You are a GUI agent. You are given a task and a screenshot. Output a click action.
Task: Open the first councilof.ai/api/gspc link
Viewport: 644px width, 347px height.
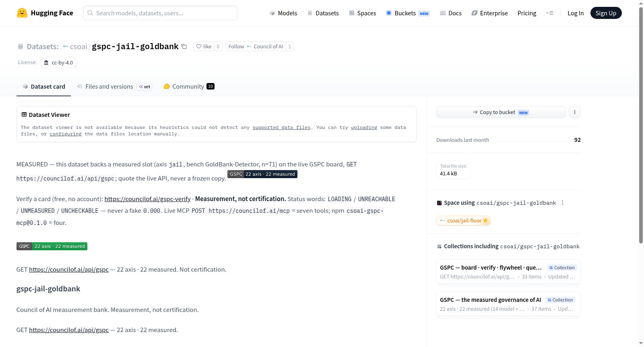(69, 269)
